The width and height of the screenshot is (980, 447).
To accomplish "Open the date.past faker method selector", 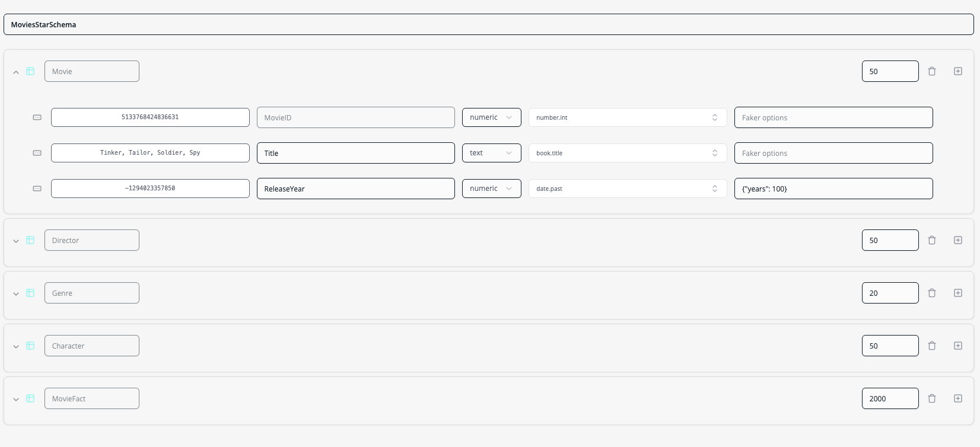I will tap(627, 189).
